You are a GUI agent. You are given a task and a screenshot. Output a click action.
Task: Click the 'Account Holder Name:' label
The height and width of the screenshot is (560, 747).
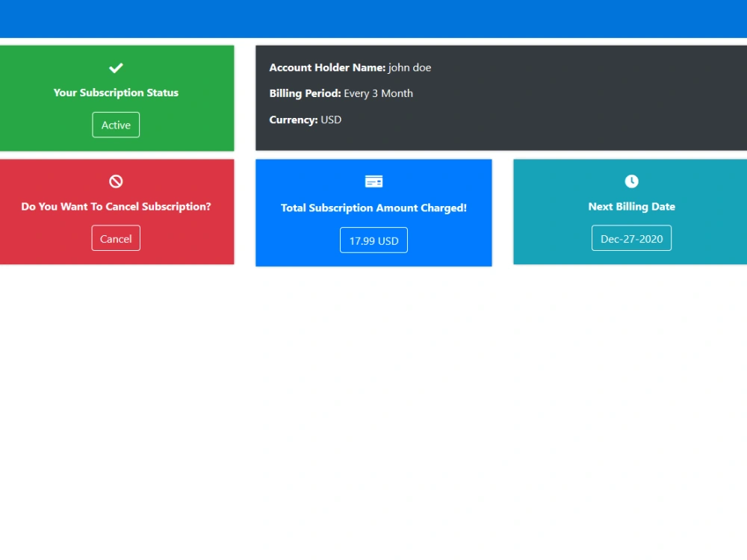coord(327,68)
